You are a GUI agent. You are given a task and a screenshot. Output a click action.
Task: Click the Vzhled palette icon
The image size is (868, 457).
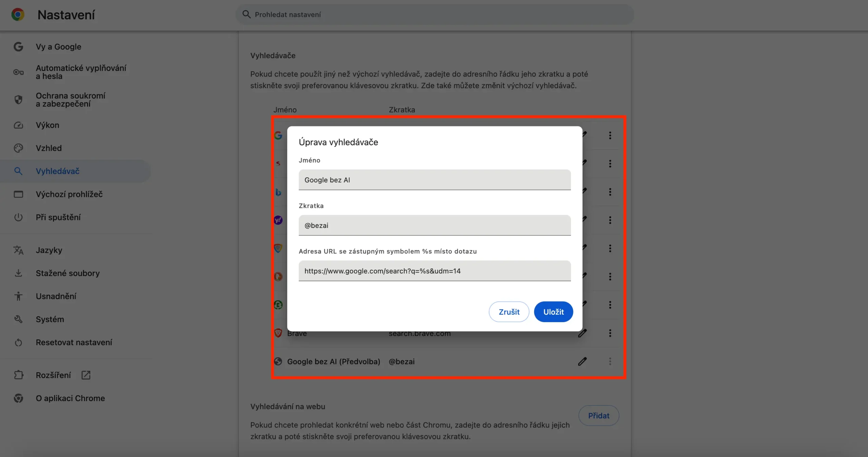[18, 148]
